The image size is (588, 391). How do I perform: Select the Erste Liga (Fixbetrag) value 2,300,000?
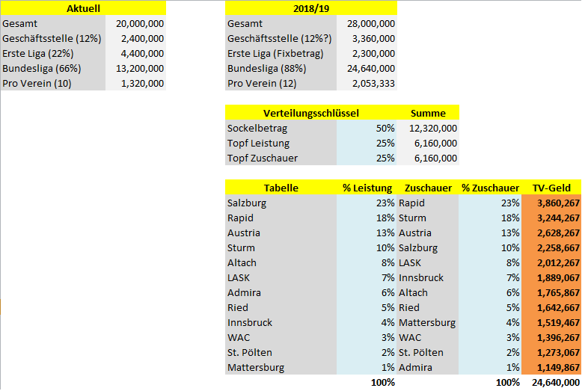(367, 53)
